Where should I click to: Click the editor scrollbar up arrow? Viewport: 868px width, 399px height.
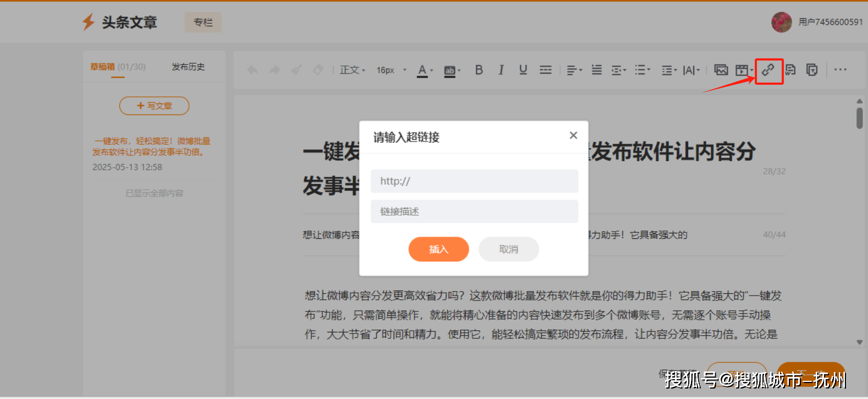pos(859,101)
